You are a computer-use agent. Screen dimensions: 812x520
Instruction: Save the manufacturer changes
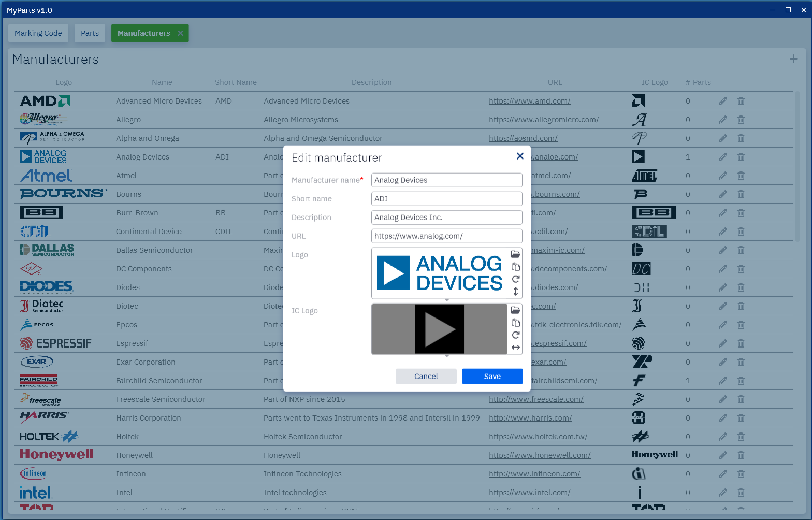click(492, 377)
